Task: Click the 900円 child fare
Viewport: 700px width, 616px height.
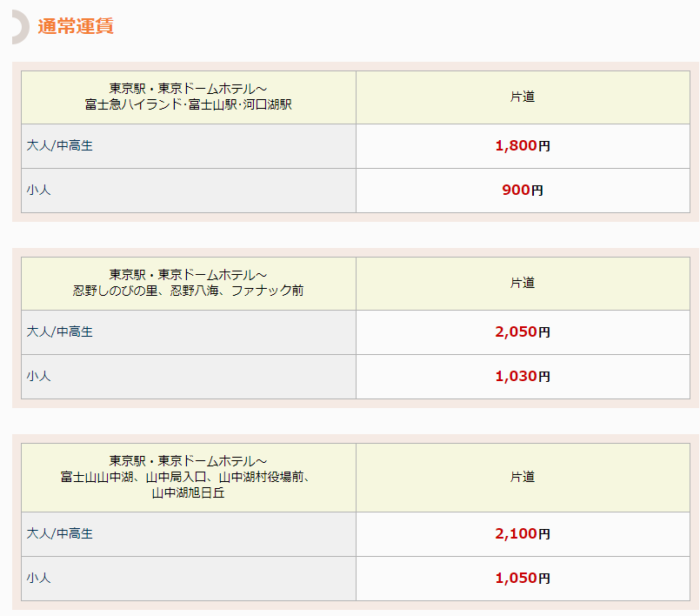Action: click(523, 191)
